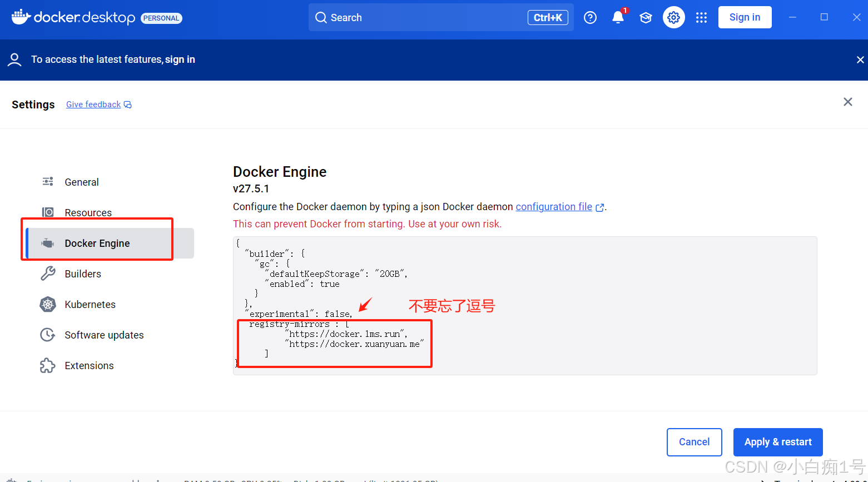Click the Resources disk icon

tap(48, 212)
